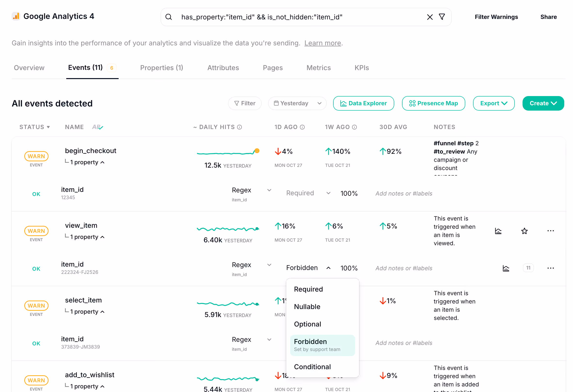The height and width of the screenshot is (392, 573).
Task: Star the view_item event
Action: [524, 231]
